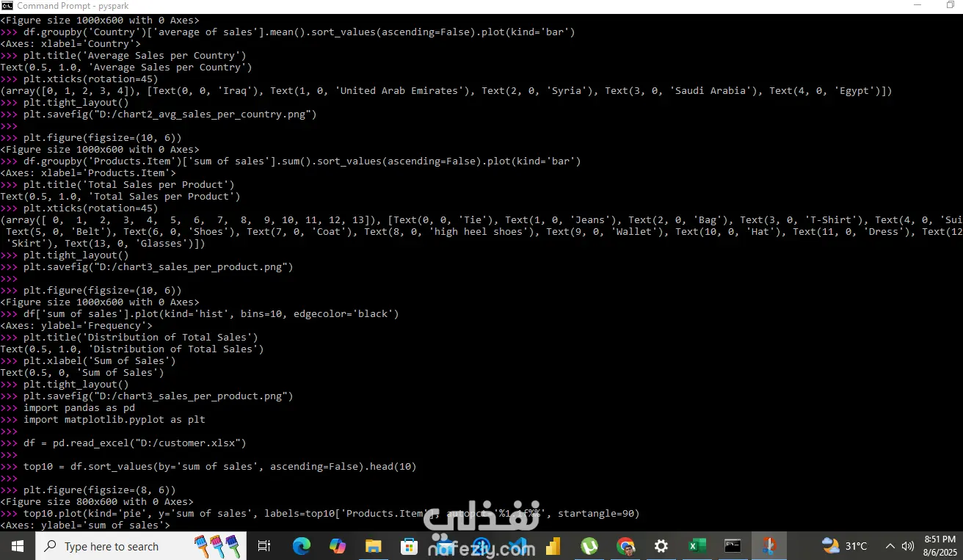Screen dimensions: 963x560
Task: Click the Command Prompt title bar icon
Action: [x=7, y=6]
